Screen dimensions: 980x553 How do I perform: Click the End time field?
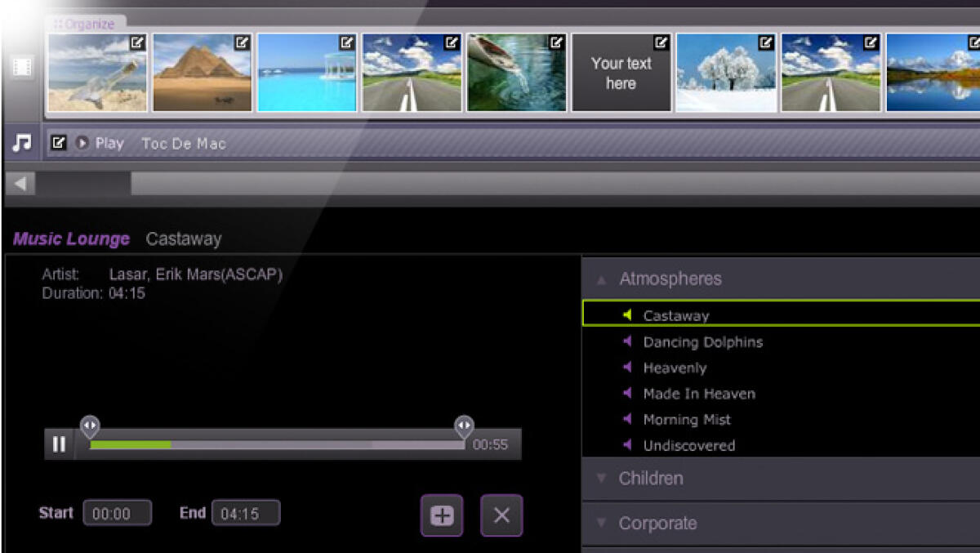[246, 514]
